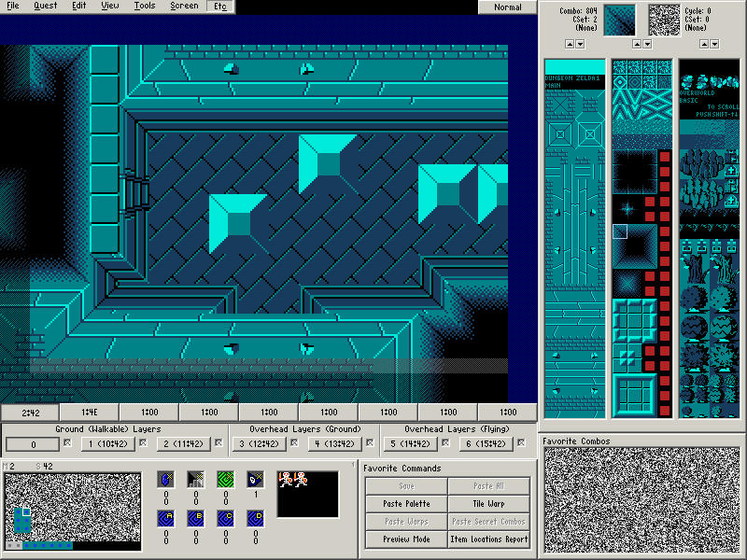Select layer button 2 (11:42)
This screenshot has width=747, height=560.
coord(184,444)
